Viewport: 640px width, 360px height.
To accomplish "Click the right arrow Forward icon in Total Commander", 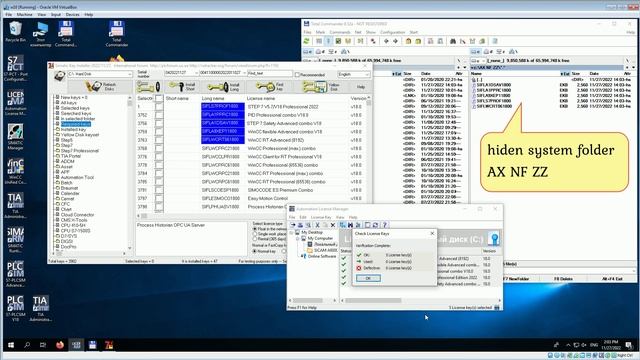I will [395, 41].
